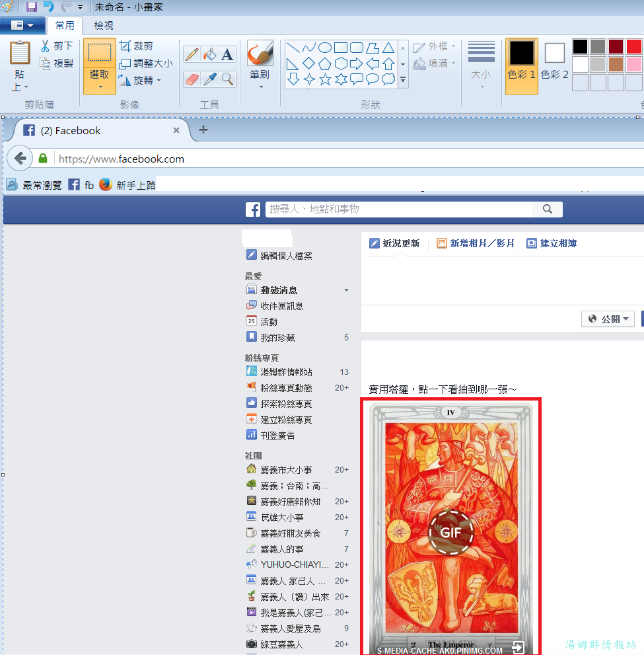Click the Resize (調整大小) button
Image resolution: width=644 pixels, height=655 pixels.
146,63
